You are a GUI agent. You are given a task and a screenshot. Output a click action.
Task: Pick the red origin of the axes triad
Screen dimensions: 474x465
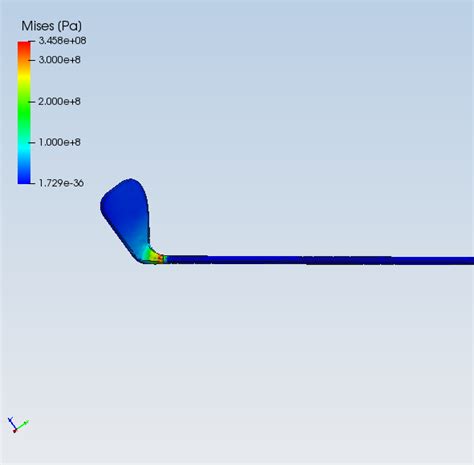pos(15,431)
